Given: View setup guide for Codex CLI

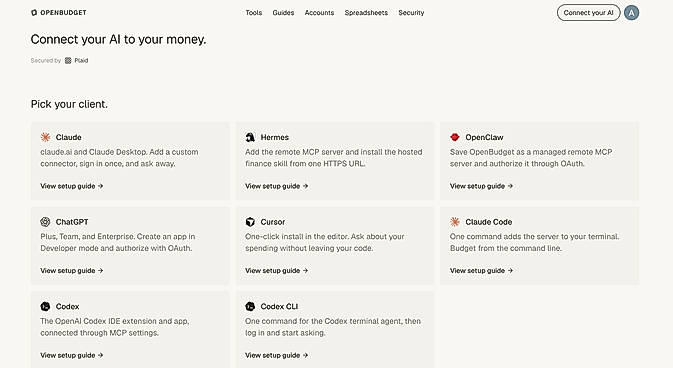Looking at the screenshot, I should 276,355.
